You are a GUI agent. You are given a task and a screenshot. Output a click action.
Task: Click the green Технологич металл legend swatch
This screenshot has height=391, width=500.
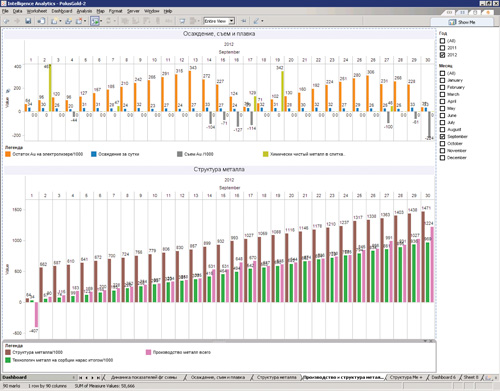tap(8, 360)
